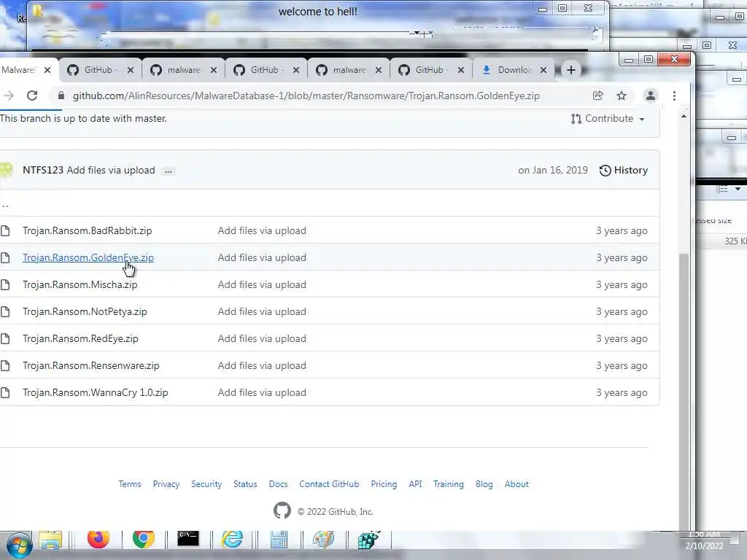Expand commit message ellipsis button
The image size is (747, 560).
[169, 171]
